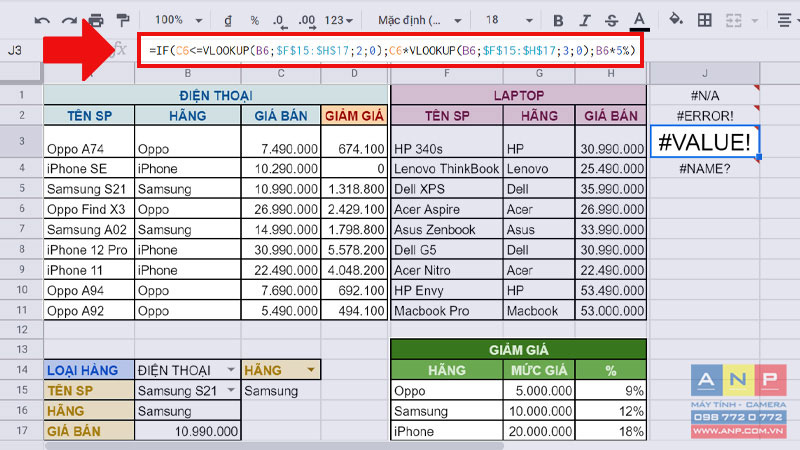This screenshot has width=800, height=450.
Task: Format as currency đ
Action: [228, 20]
